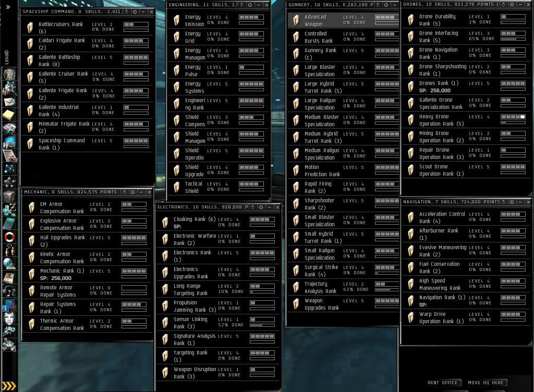This screenshot has height=392, width=534.
Task: Click the skill book icon for Advanced Weapon
Action: coord(296,20)
